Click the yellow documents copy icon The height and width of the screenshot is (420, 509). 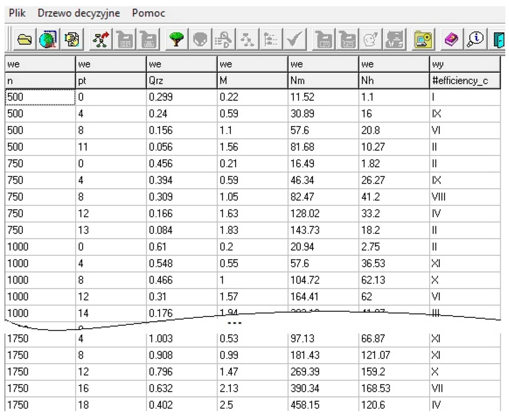pyautogui.click(x=72, y=39)
